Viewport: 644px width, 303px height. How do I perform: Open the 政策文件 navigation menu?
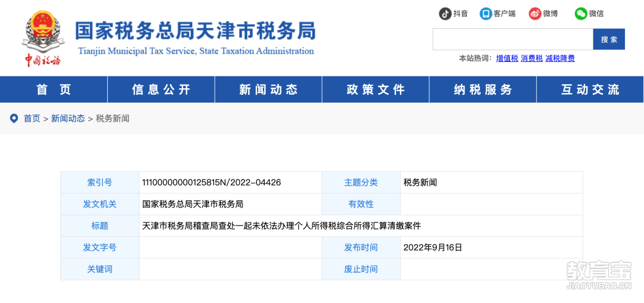click(376, 89)
